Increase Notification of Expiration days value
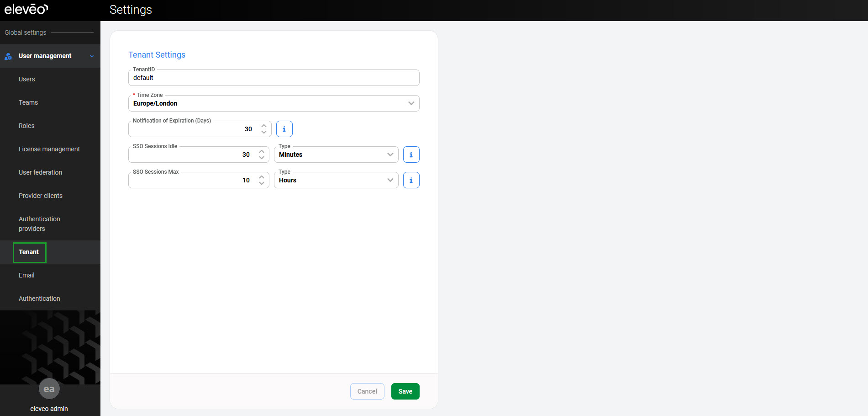 264,126
